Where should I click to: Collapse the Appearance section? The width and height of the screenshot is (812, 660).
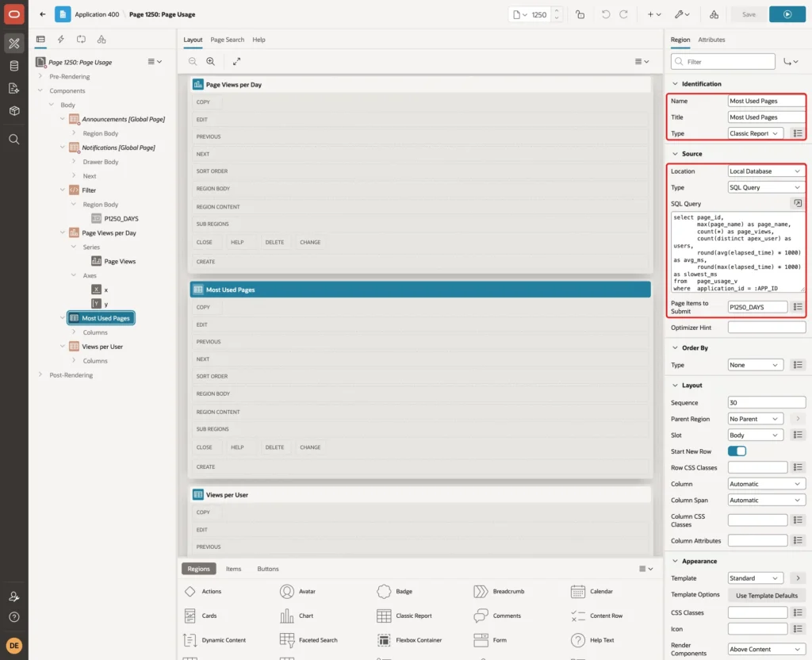click(x=675, y=561)
